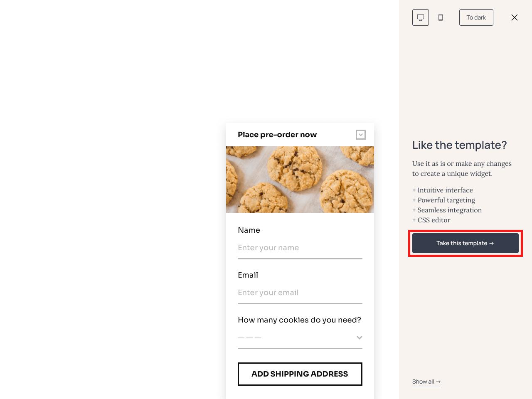Image resolution: width=532 pixels, height=399 pixels.
Task: Toggle the theme using To dark
Action: [476, 17]
